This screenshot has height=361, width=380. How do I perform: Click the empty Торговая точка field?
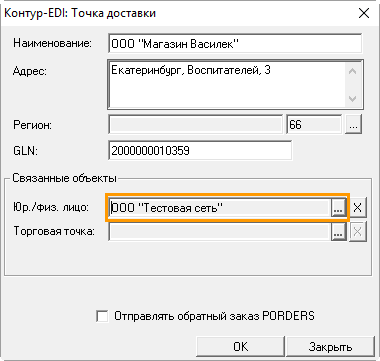click(x=220, y=231)
